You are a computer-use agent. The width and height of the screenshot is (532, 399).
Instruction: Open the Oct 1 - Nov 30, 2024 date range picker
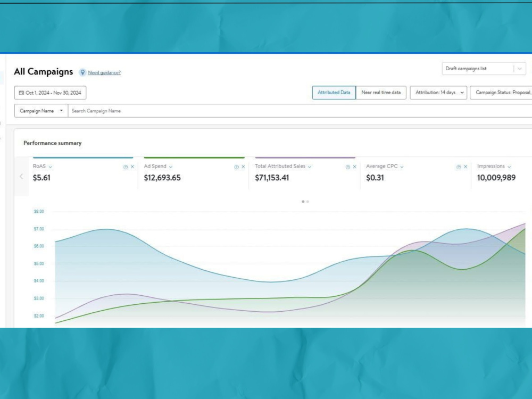[50, 93]
